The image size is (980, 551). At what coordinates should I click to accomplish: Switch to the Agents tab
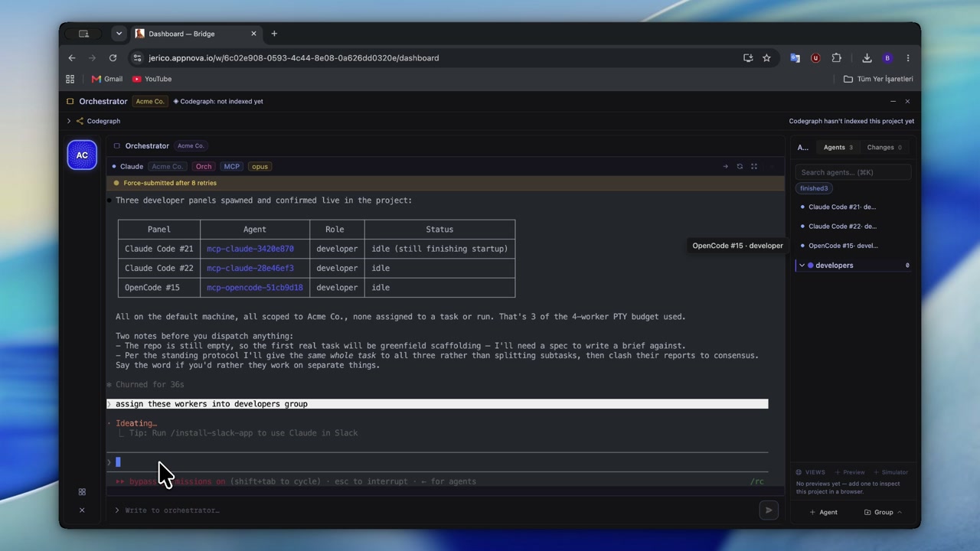[838, 147]
